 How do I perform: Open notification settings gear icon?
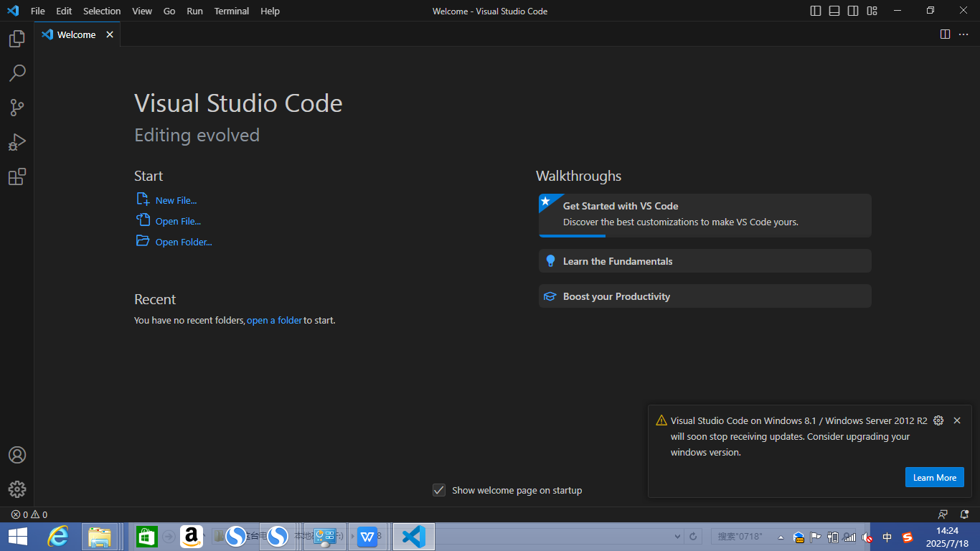pyautogui.click(x=938, y=420)
